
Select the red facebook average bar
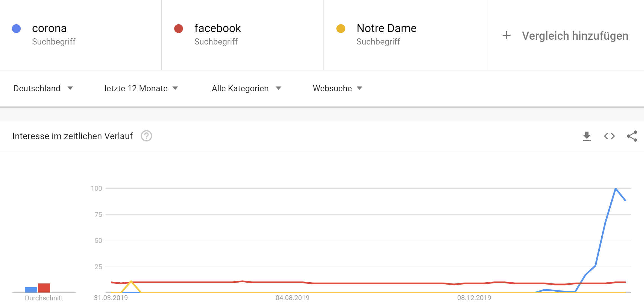[x=44, y=288]
